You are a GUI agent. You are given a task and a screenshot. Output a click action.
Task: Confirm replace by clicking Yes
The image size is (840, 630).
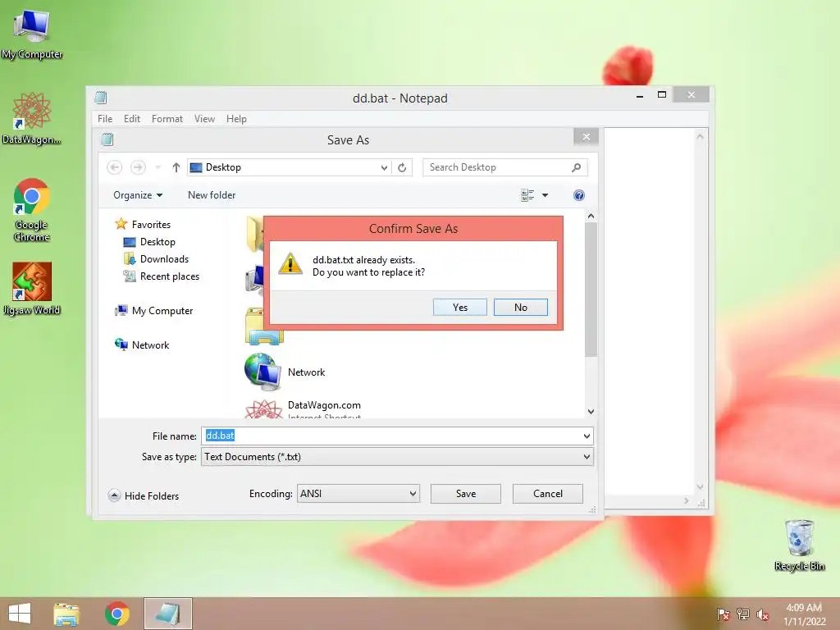459,307
